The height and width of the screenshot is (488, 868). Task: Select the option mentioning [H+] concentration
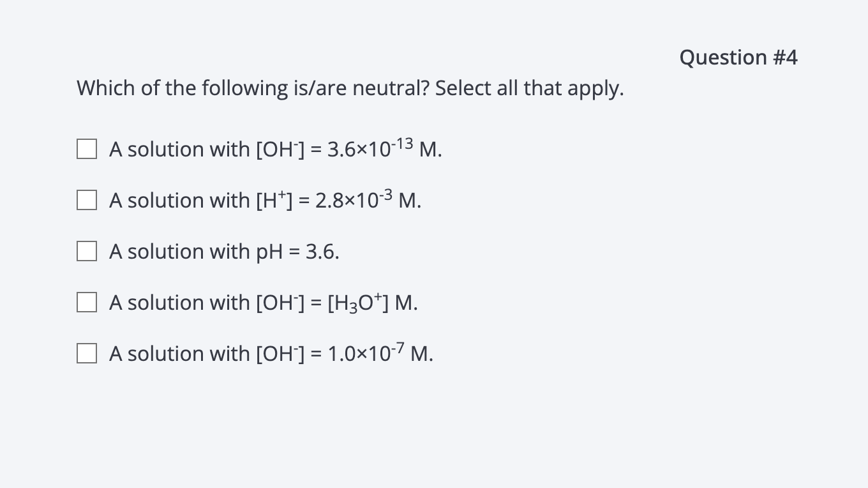coord(265,200)
